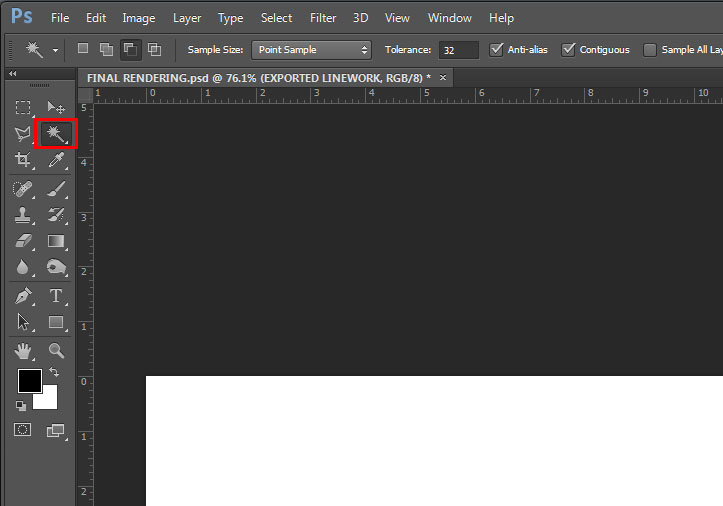Change the screen mode

[x=56, y=431]
